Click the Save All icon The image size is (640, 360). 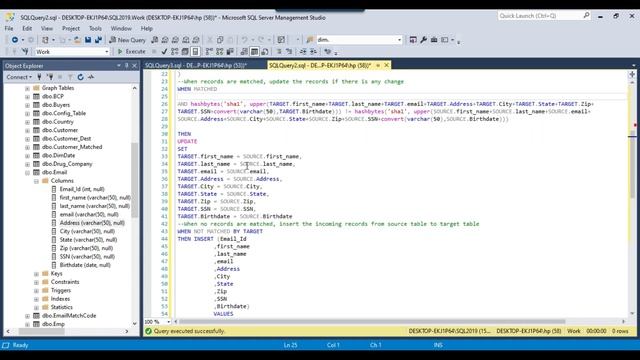(x=98, y=40)
